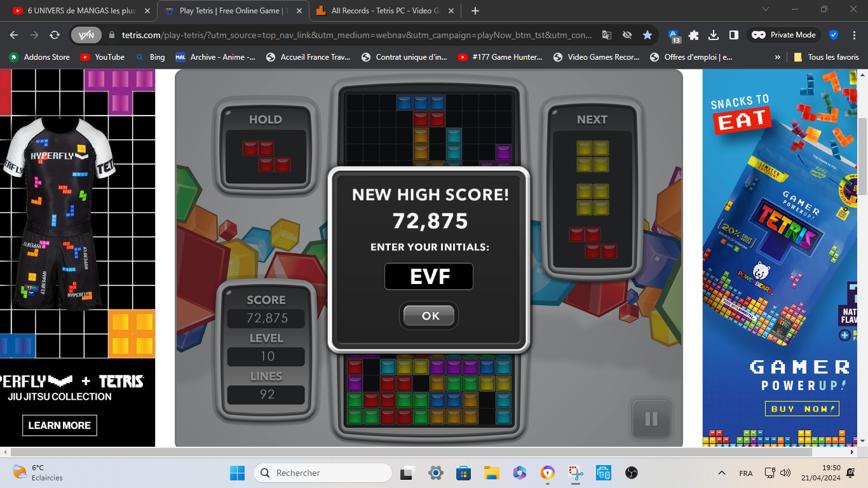Click the VPN toggle in address bar

coord(86,35)
